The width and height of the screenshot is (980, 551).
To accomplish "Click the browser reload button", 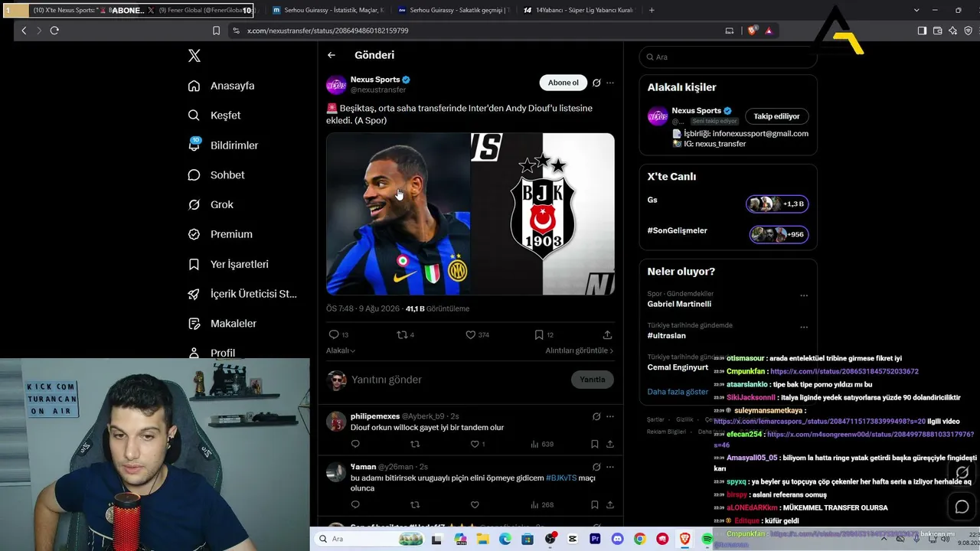I will (54, 31).
